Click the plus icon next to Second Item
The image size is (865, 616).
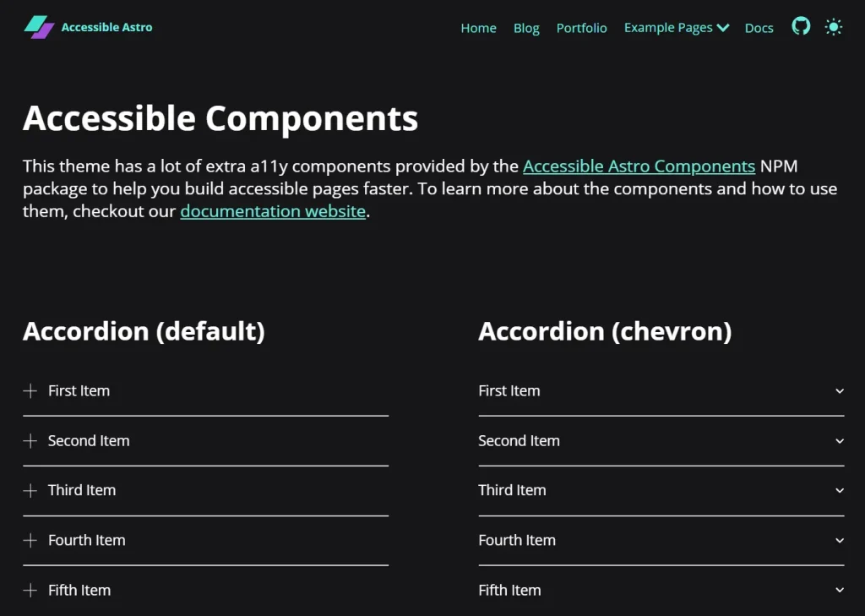click(x=29, y=440)
